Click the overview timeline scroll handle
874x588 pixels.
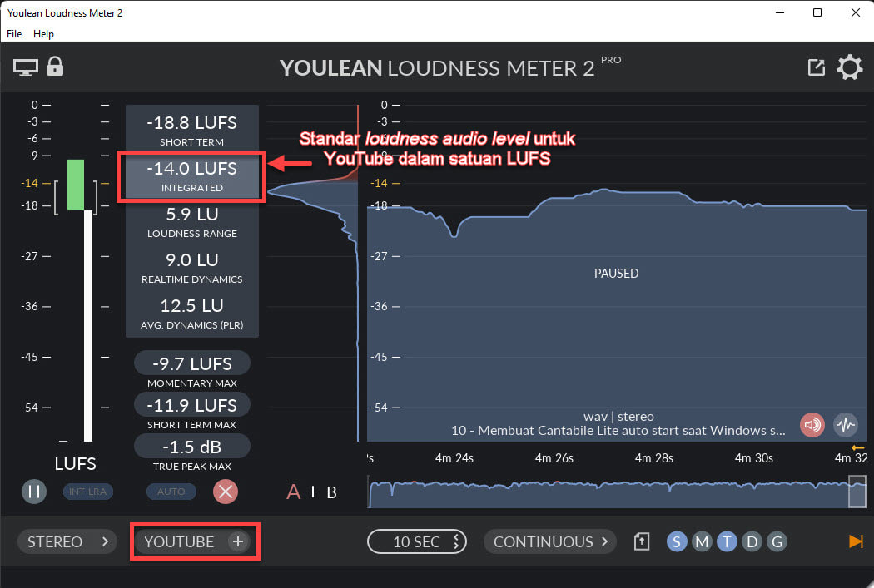pyautogui.click(x=857, y=492)
